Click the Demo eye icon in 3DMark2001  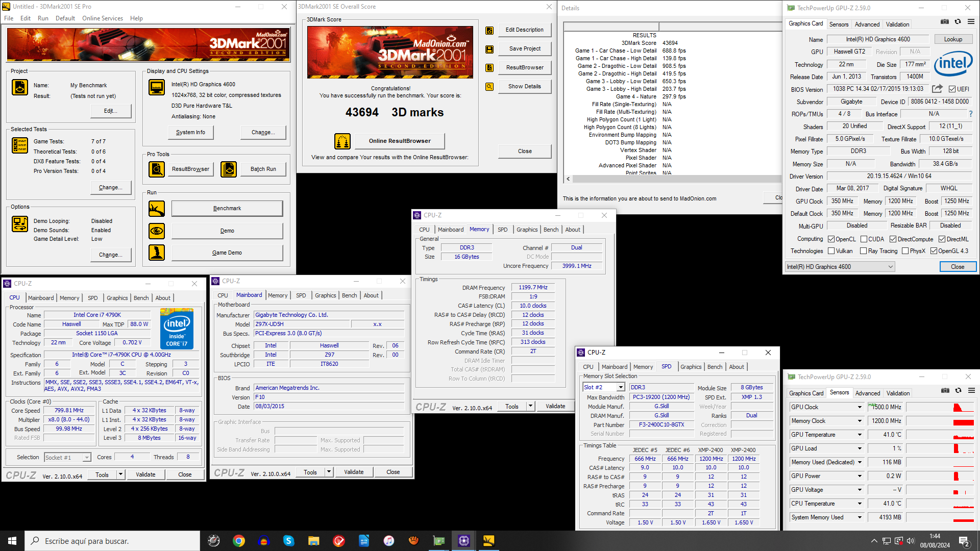click(x=157, y=231)
